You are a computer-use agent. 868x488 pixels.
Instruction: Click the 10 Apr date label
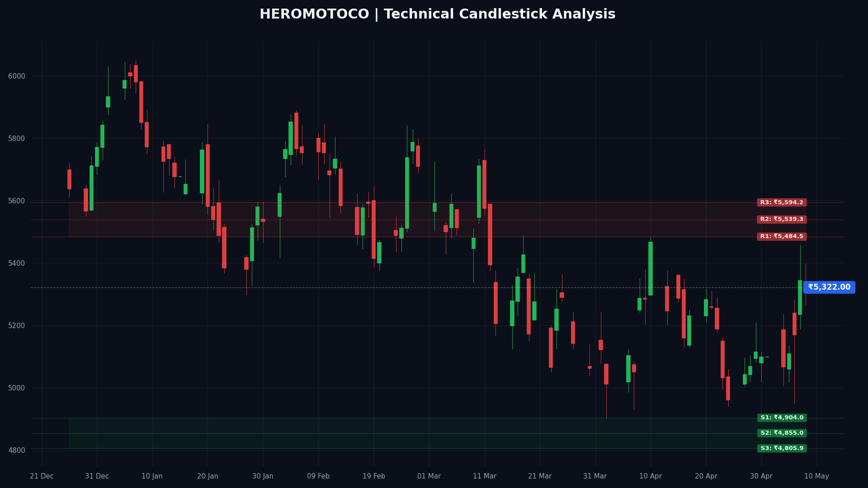651,476
